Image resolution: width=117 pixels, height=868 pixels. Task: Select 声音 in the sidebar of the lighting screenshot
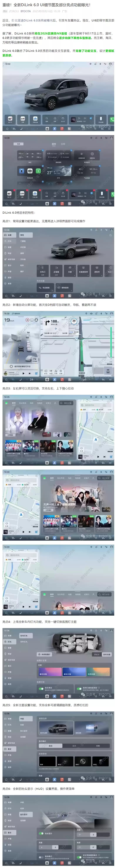pyautogui.click(x=9, y=672)
